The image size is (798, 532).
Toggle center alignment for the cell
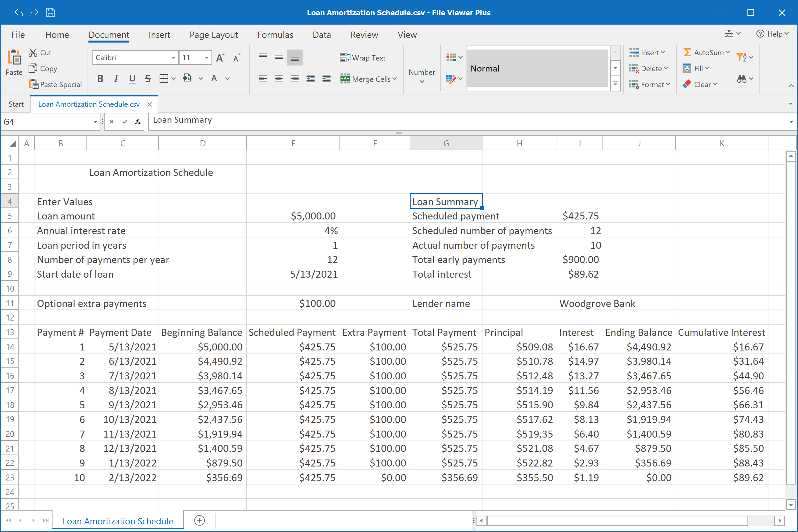click(x=278, y=78)
